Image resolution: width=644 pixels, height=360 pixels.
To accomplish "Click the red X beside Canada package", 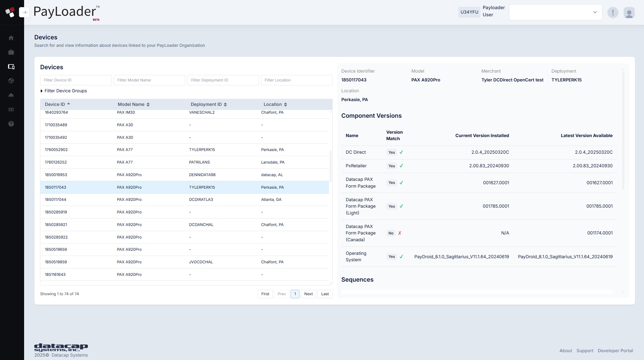I will click(x=400, y=233).
